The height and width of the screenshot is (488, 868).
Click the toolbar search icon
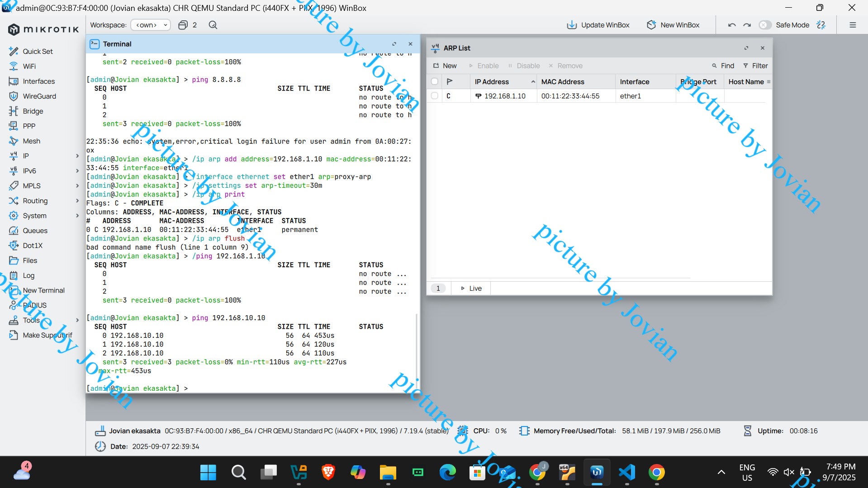(213, 25)
